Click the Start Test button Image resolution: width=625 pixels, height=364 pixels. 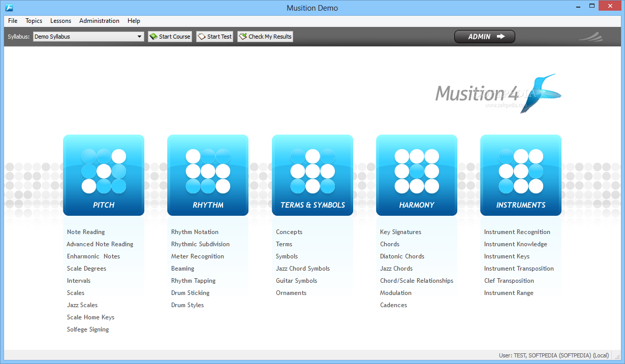(x=214, y=37)
